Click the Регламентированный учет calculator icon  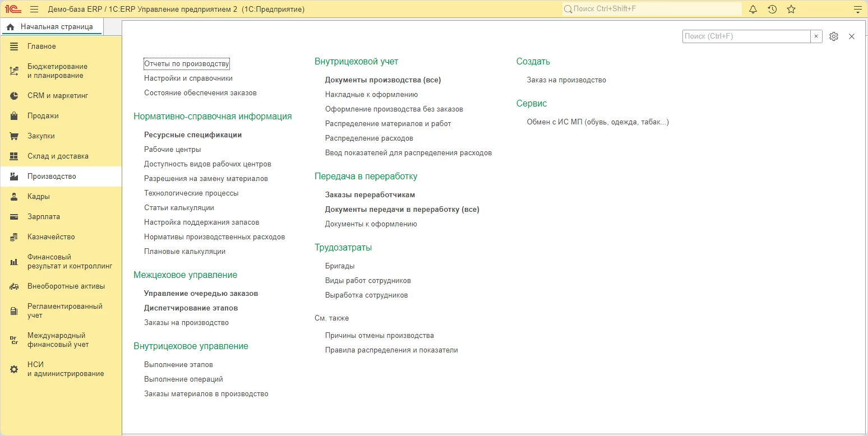14,311
